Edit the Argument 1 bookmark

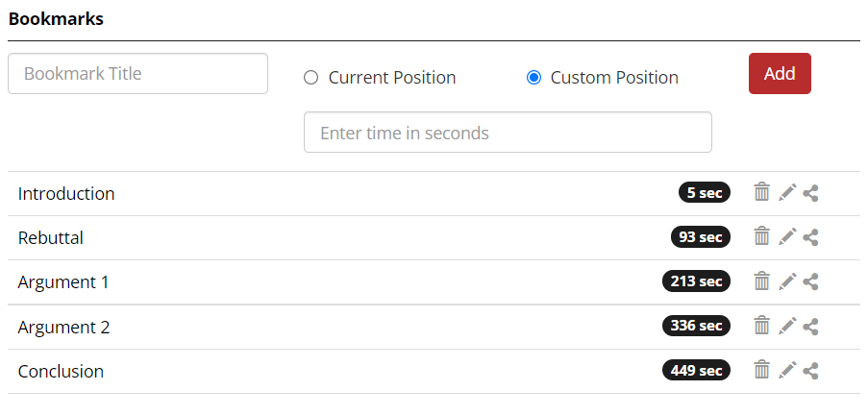(x=787, y=281)
